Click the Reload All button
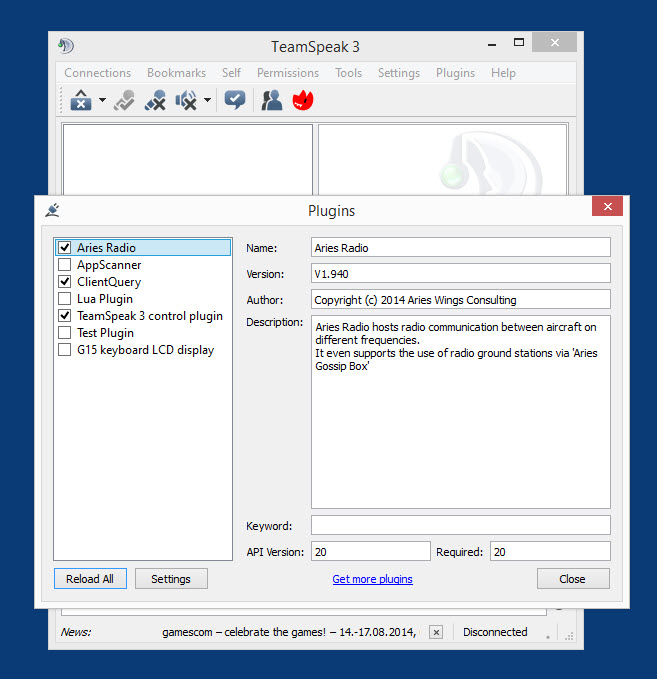This screenshot has width=657, height=679. coord(90,579)
